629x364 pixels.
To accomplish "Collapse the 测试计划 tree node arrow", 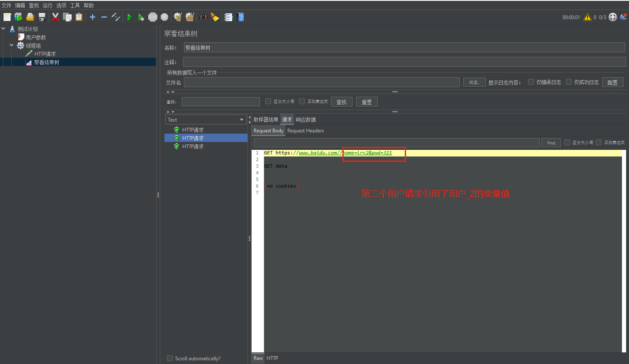I will point(3,29).
